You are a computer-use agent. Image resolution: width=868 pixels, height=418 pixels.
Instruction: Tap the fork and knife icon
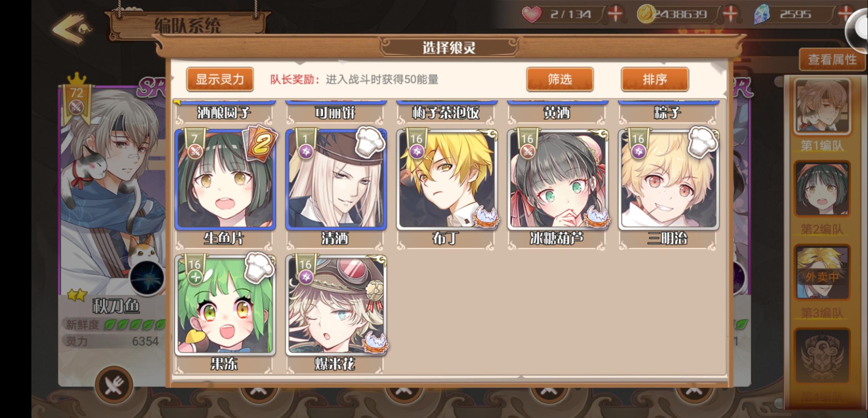click(x=114, y=385)
